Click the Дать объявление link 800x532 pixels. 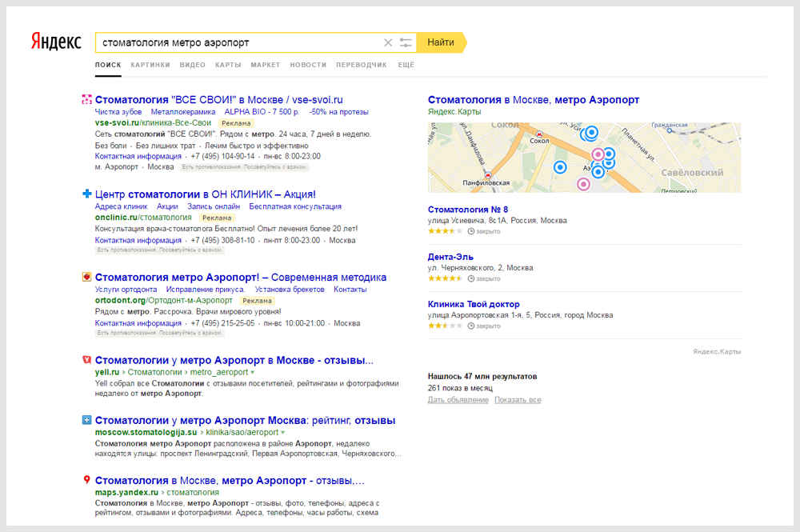coord(458,400)
